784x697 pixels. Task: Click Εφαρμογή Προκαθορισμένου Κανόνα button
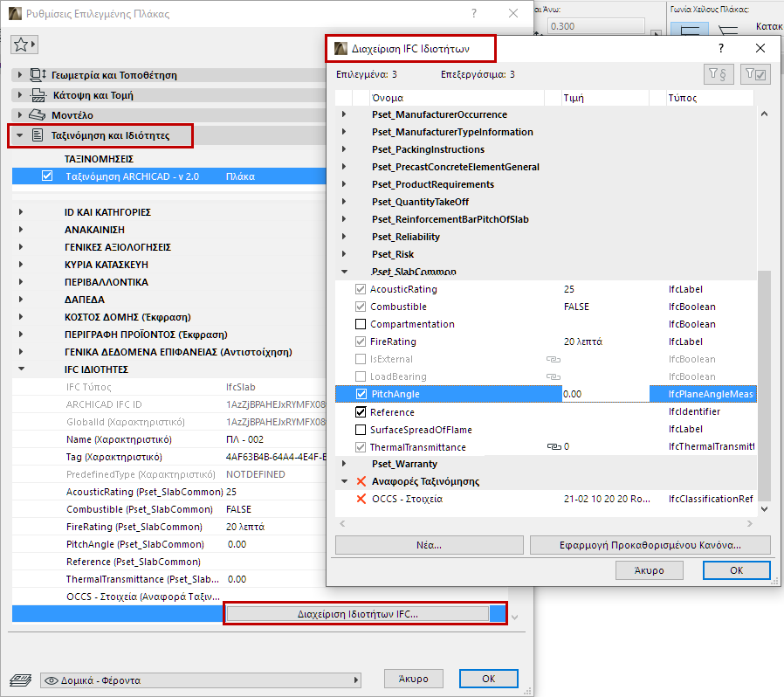pos(650,545)
